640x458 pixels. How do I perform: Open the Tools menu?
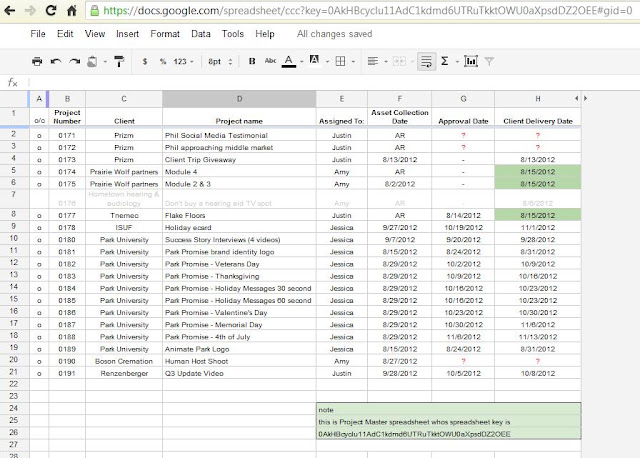[233, 34]
